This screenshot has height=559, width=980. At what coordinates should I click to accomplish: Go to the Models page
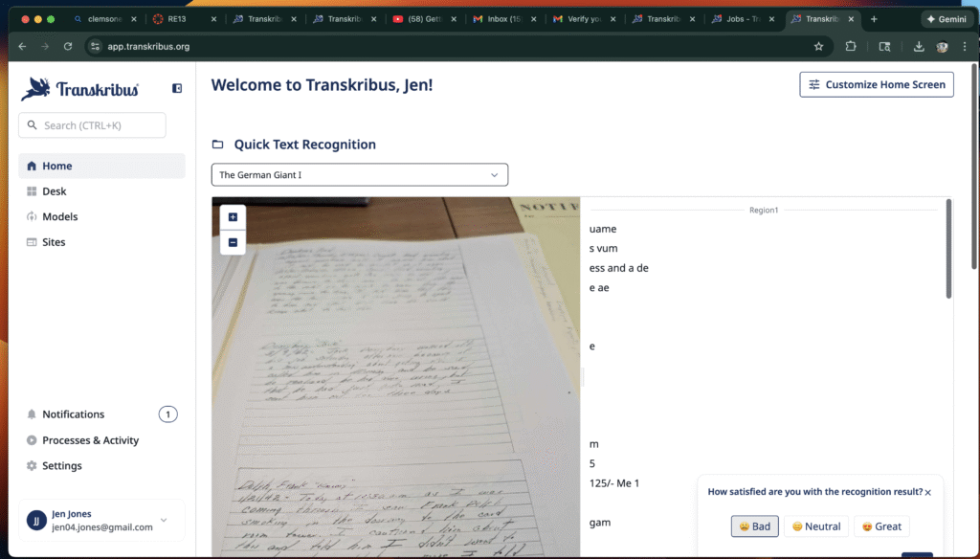[x=59, y=216]
